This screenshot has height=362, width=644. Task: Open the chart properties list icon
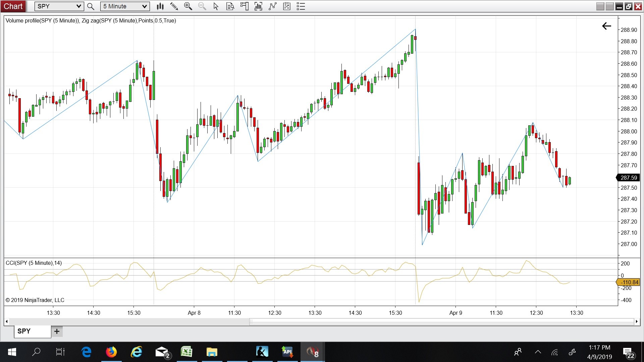point(301,6)
